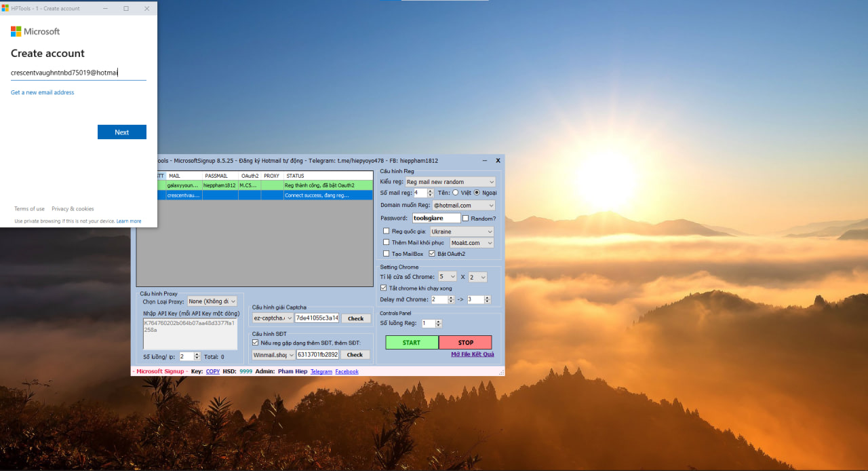Click the Password field containing toolsgiare

[436, 219]
